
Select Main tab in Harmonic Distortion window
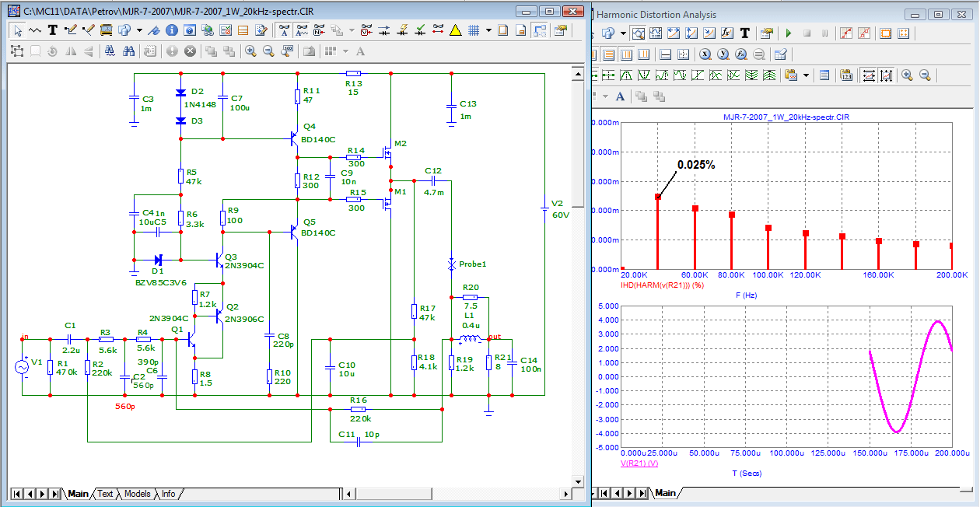(x=665, y=493)
